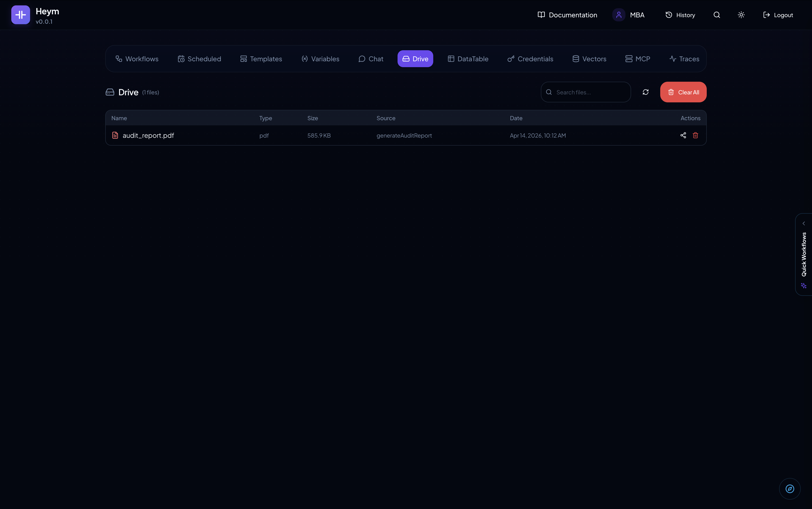Open audit_report.pdf by clicking its name
Image resolution: width=812 pixels, height=509 pixels.
point(148,135)
